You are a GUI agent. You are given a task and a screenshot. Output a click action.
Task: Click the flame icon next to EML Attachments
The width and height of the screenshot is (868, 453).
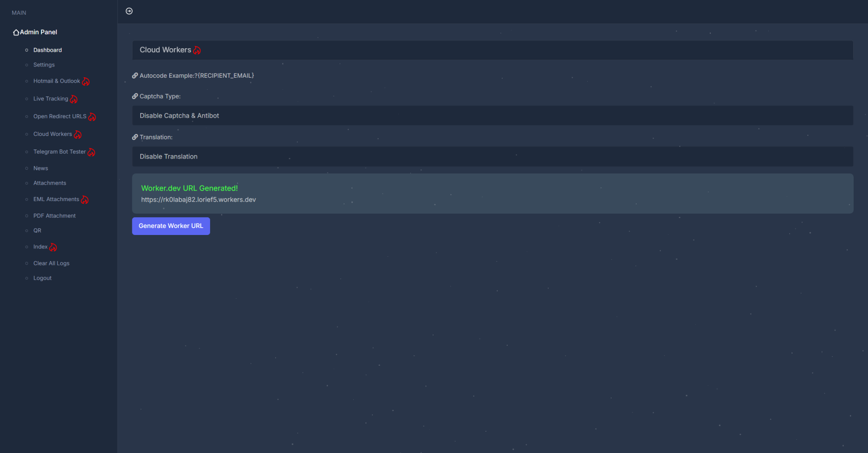tap(85, 200)
